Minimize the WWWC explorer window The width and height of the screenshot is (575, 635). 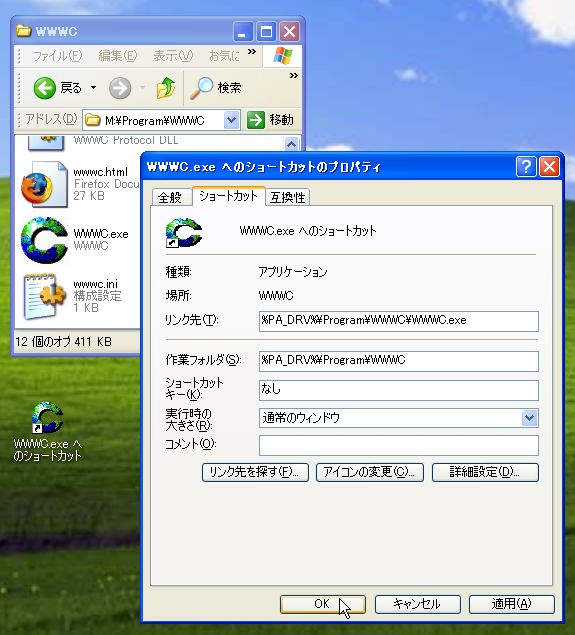point(243,32)
